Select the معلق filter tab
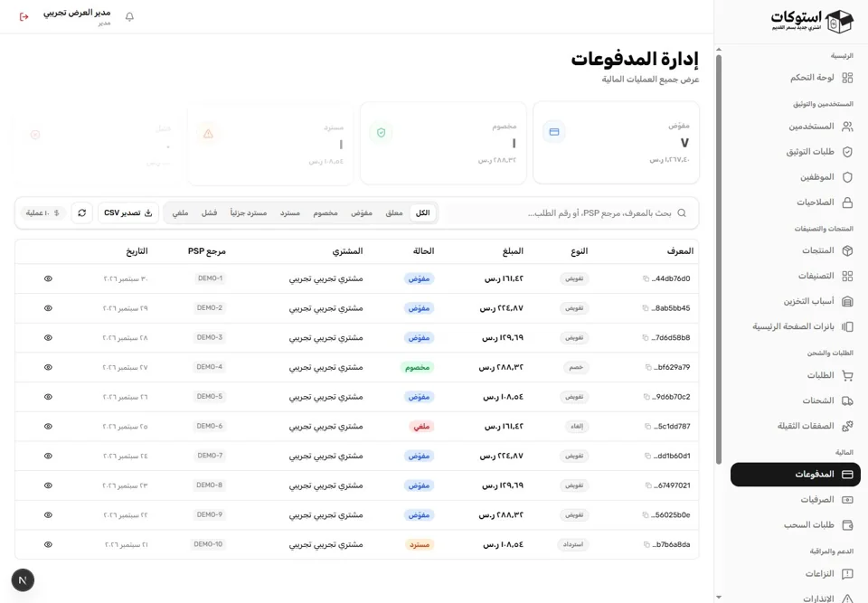The width and height of the screenshot is (868, 603). pos(394,212)
